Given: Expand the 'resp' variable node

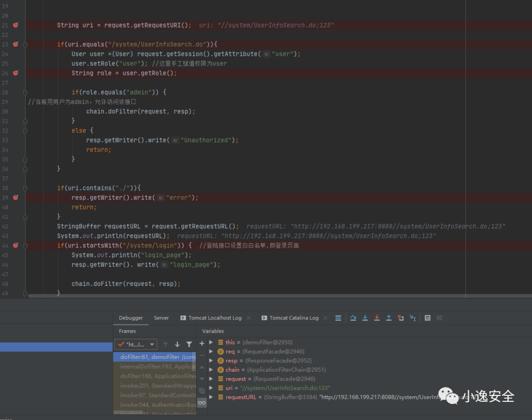Looking at the screenshot, I should coord(211,360).
